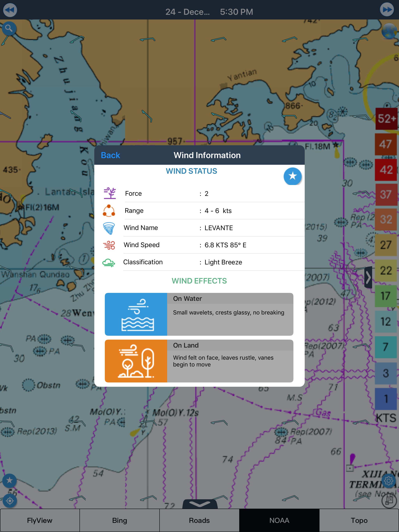
Task: Tap the 2X zoom icon
Action: (x=389, y=500)
